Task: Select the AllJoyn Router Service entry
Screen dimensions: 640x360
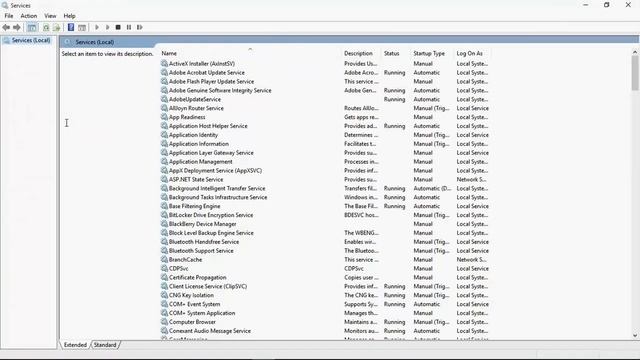Action: [196, 108]
